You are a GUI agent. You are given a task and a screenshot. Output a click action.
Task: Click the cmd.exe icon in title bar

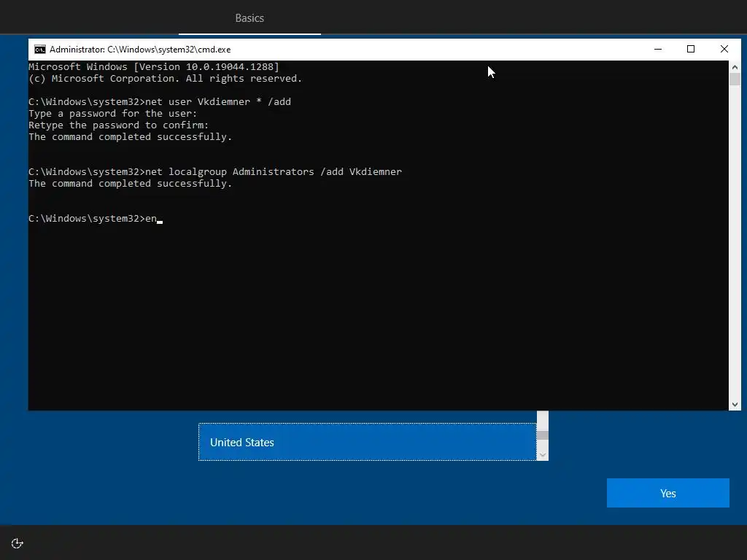(40, 50)
